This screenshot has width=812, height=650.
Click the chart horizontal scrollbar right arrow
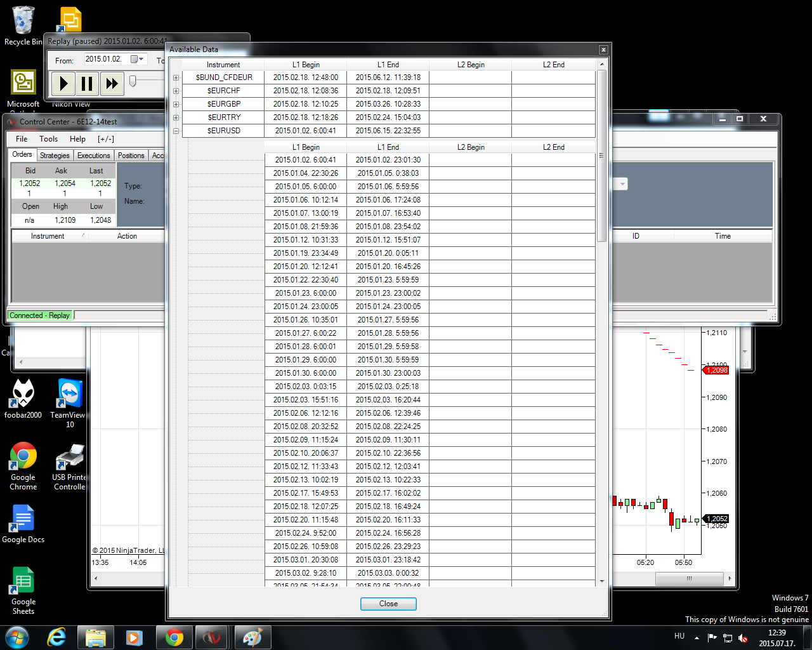click(730, 578)
